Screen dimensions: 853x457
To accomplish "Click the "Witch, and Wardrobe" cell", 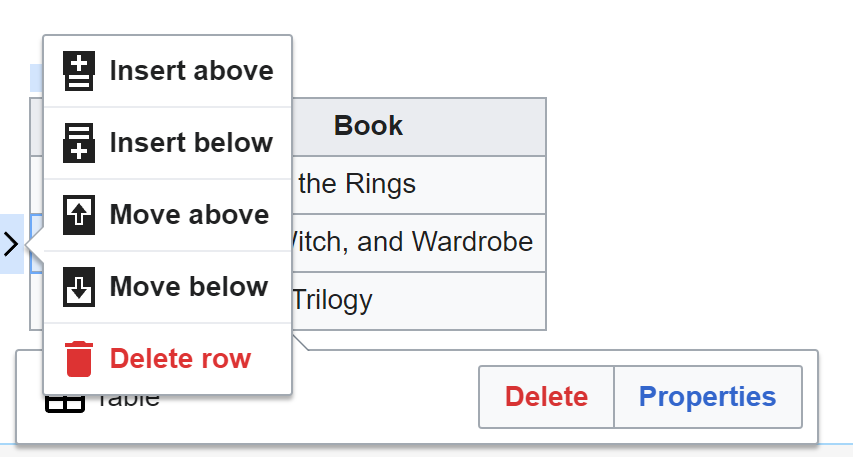I will (x=419, y=243).
